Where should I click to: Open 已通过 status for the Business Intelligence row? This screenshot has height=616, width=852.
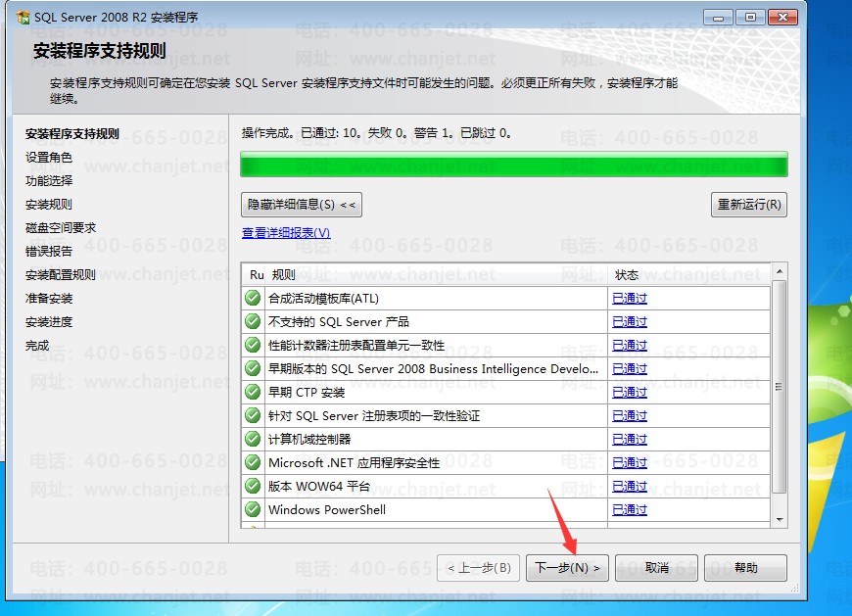pos(630,369)
